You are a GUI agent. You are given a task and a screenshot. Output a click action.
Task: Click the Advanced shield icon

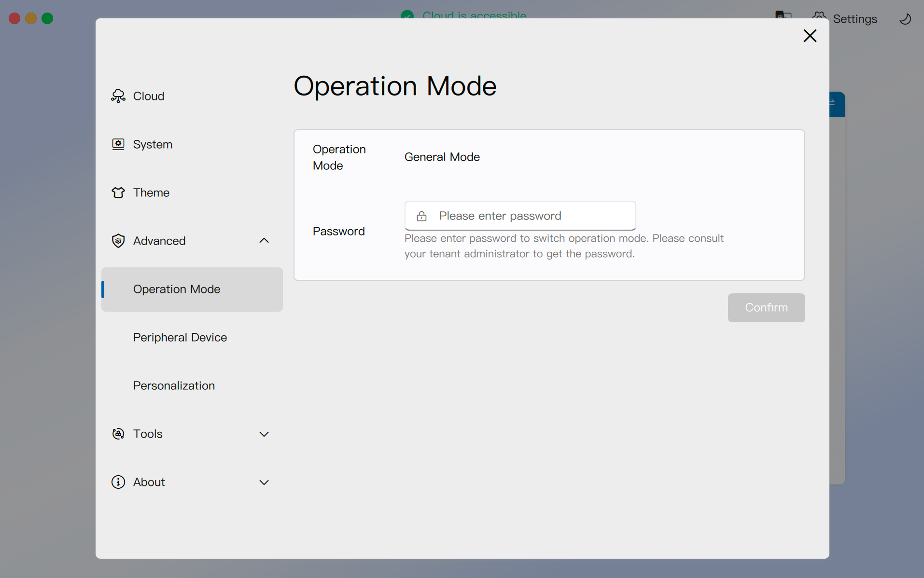coord(118,241)
